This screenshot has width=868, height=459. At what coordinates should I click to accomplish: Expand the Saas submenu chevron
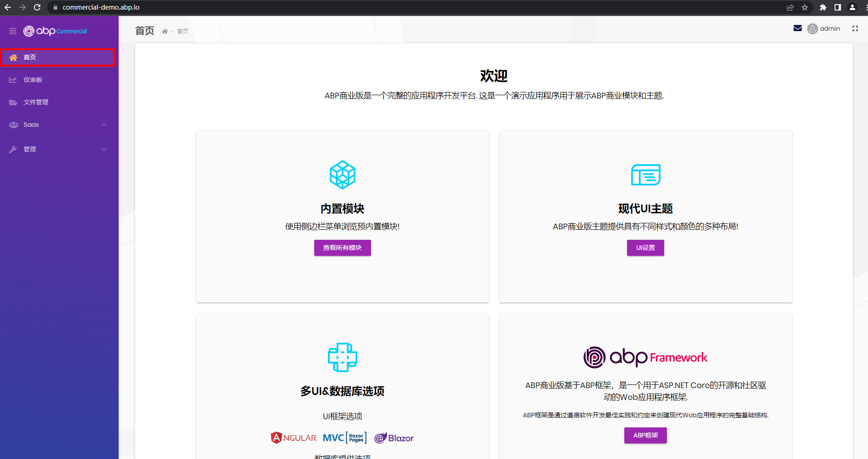coord(104,124)
